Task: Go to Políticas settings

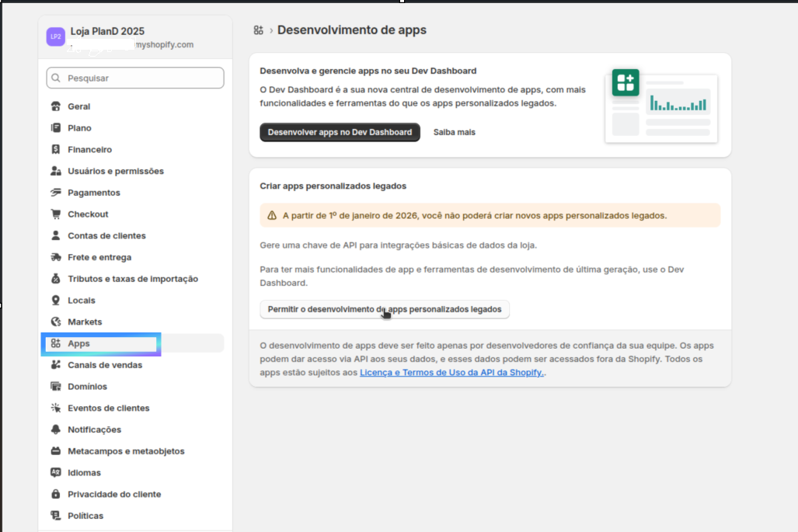Action: click(x=135, y=515)
